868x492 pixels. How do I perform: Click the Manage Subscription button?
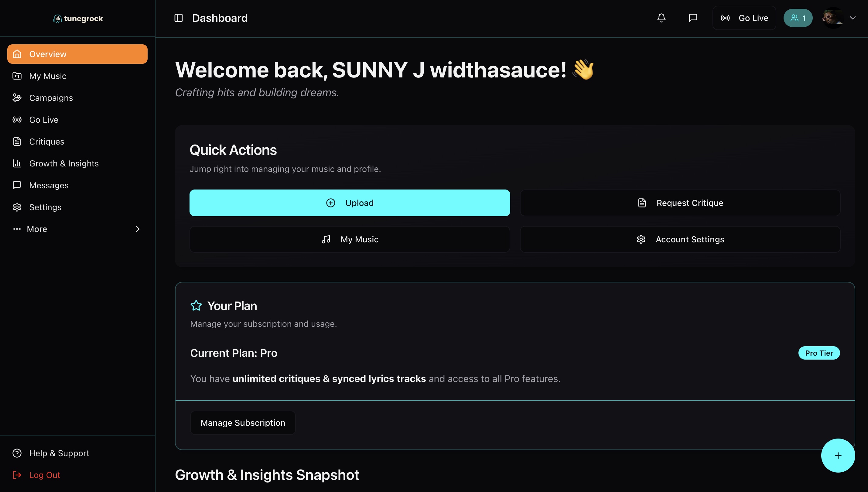click(243, 422)
